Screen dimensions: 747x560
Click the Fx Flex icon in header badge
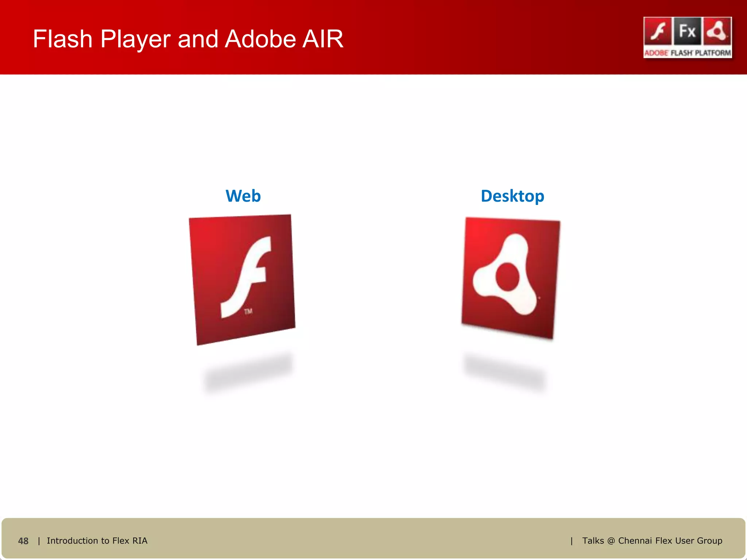[687, 31]
